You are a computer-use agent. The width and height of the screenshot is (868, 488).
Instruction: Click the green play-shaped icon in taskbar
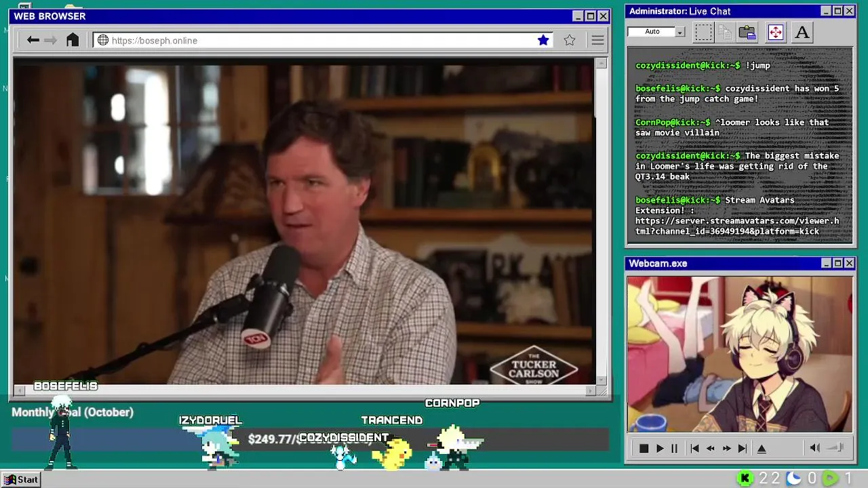(x=830, y=479)
